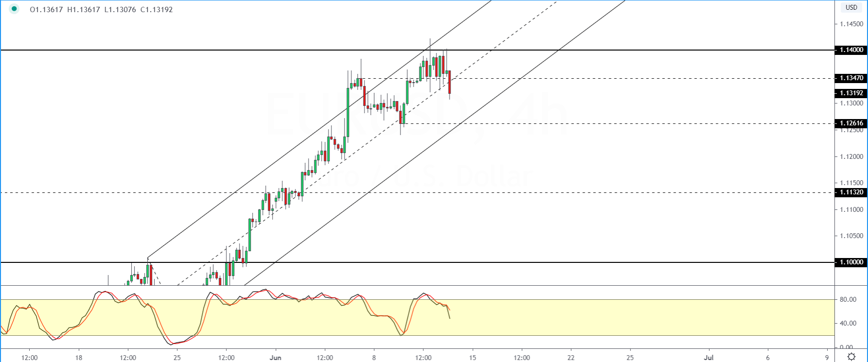This screenshot has height=362, width=868.
Task: Select the 1.10000 price label
Action: pos(851,262)
